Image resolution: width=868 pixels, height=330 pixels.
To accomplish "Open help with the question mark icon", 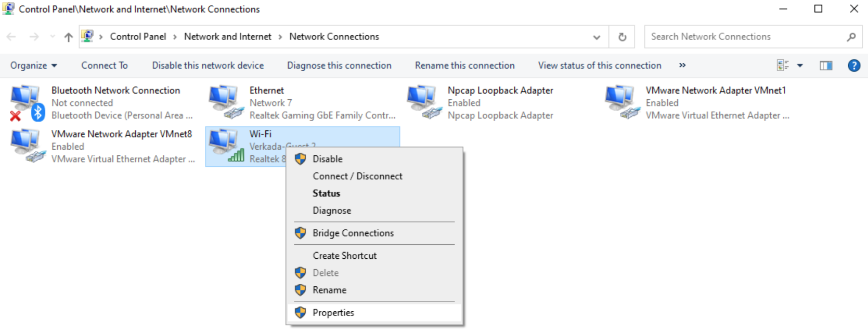I will (x=853, y=65).
